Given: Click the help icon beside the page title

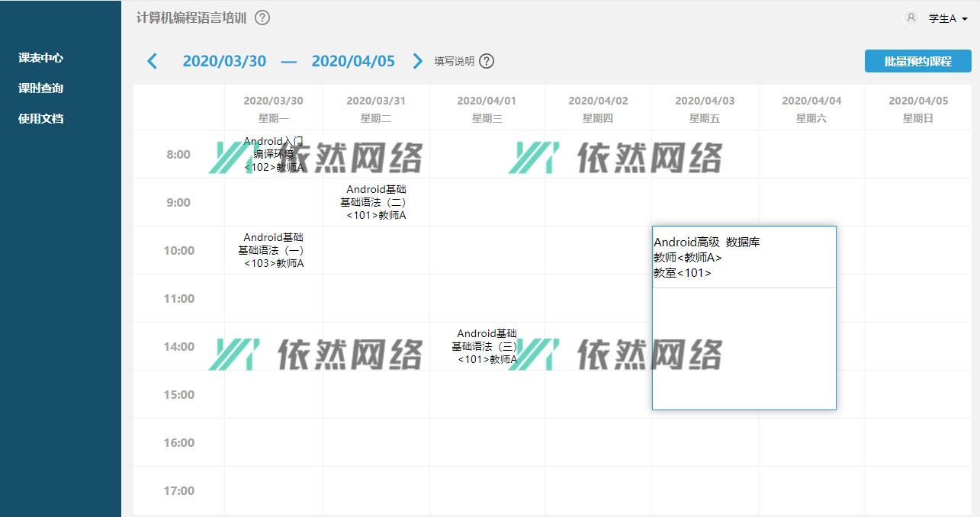Looking at the screenshot, I should click(262, 18).
